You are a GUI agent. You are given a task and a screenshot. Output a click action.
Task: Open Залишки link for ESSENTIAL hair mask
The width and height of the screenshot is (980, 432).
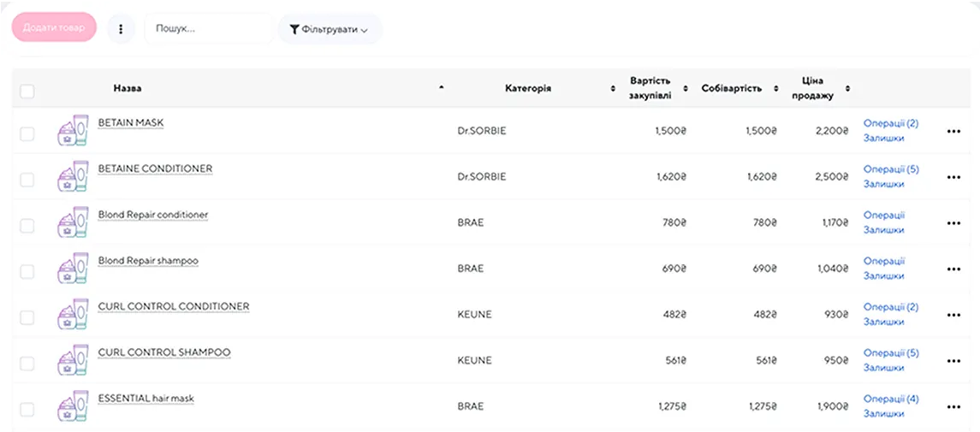[883, 414]
